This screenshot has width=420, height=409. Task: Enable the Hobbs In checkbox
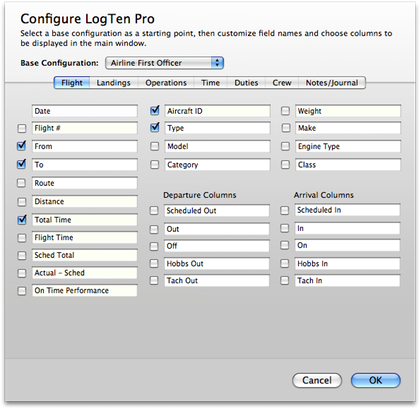click(285, 264)
